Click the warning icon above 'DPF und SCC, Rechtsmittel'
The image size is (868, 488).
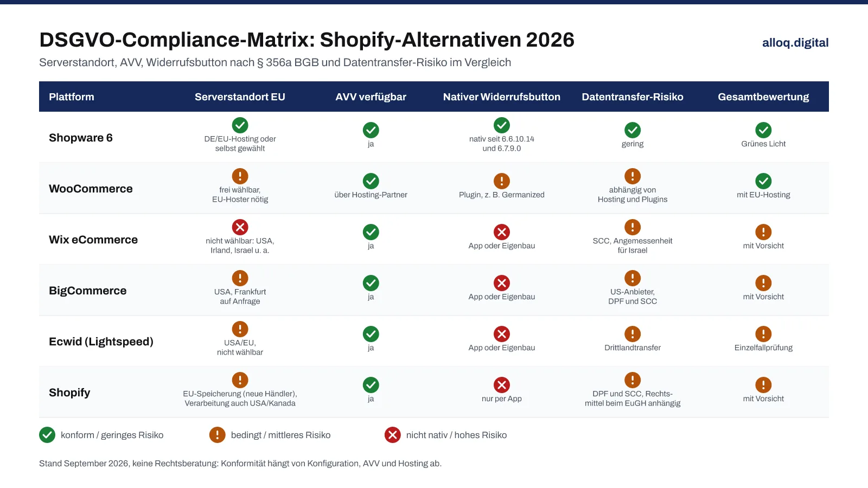[633, 380]
